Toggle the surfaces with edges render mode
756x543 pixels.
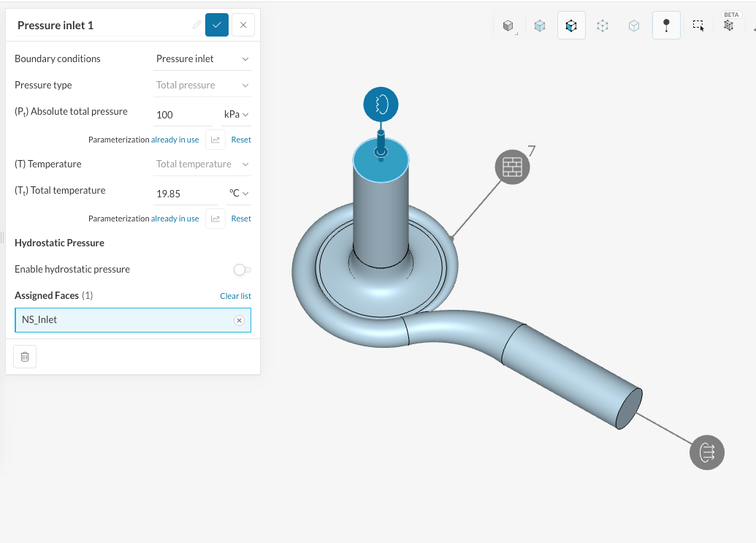571,26
